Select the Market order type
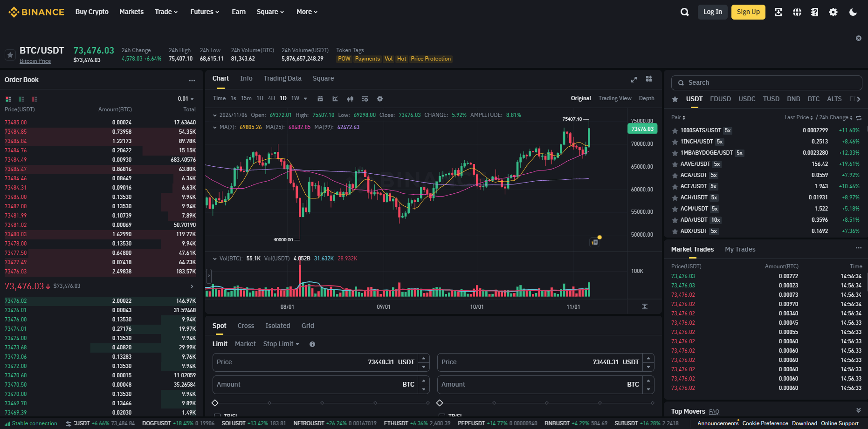This screenshot has height=429, width=868. [x=245, y=344]
